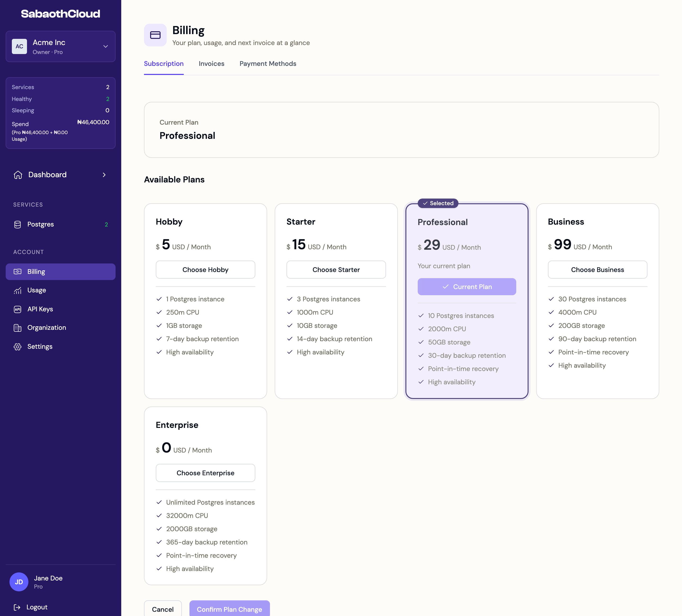This screenshot has height=616, width=682.
Task: Switch to the Subscription tab
Action: point(164,64)
